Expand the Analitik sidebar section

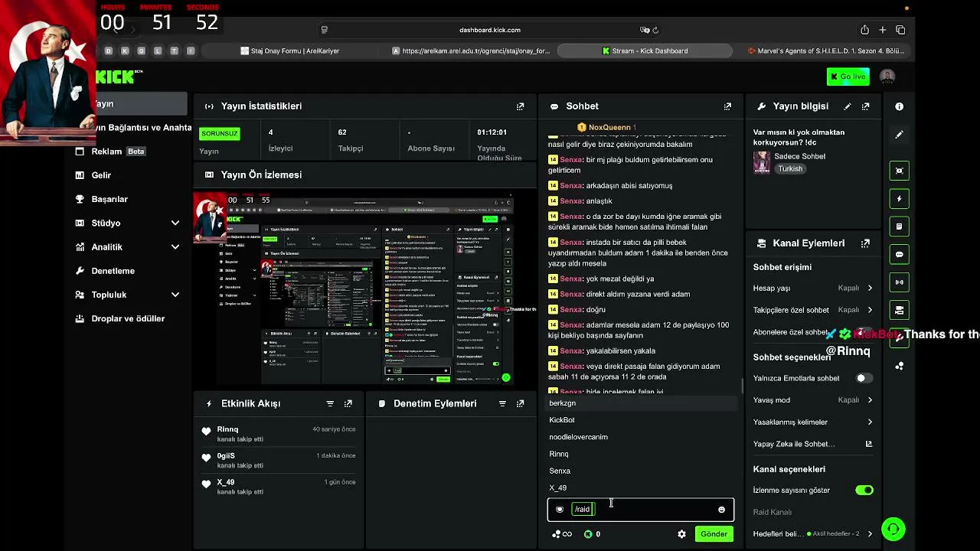[175, 247]
